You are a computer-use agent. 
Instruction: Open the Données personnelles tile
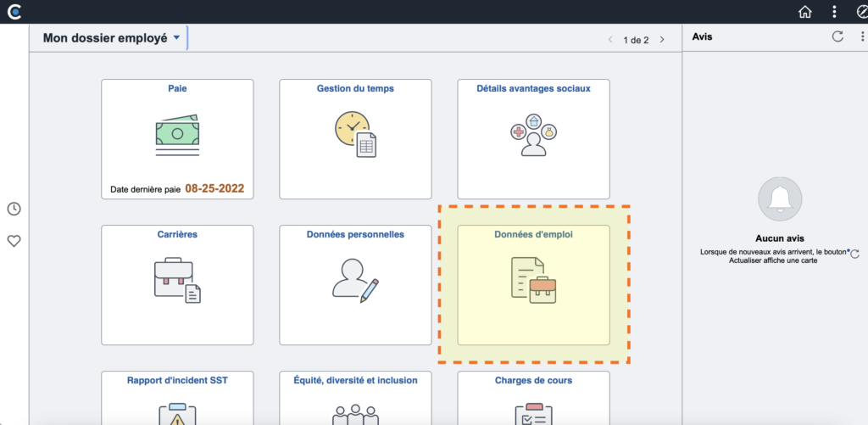355,285
